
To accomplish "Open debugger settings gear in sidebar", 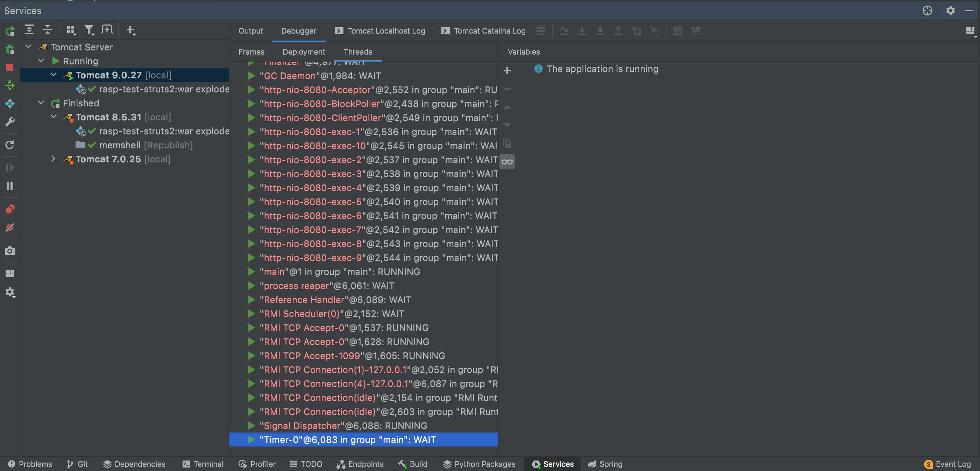I will click(x=10, y=293).
